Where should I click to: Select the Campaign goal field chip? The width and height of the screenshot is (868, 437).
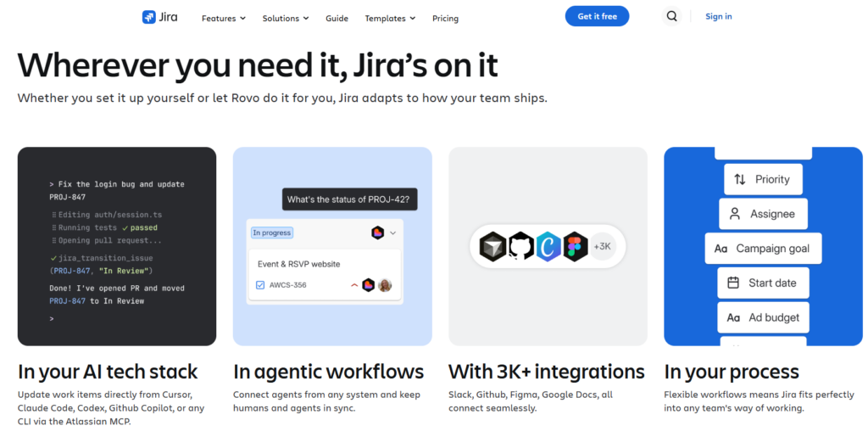coord(764,249)
